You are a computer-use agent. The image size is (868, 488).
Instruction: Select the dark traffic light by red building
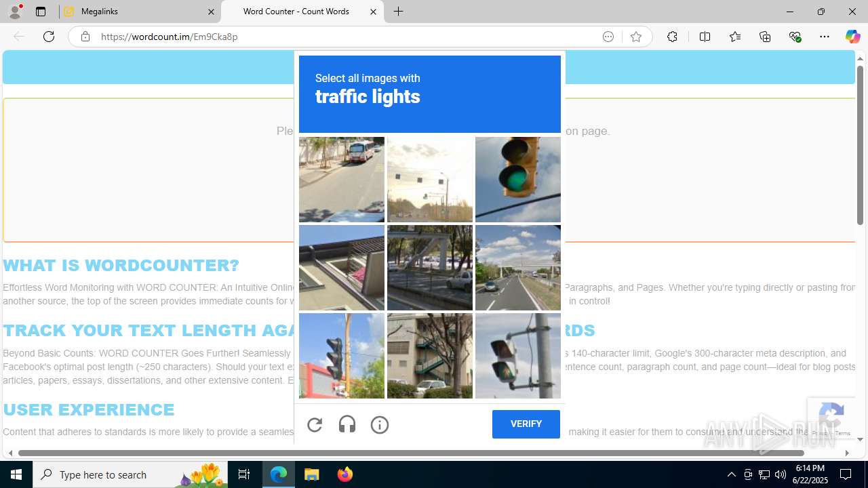(342, 356)
